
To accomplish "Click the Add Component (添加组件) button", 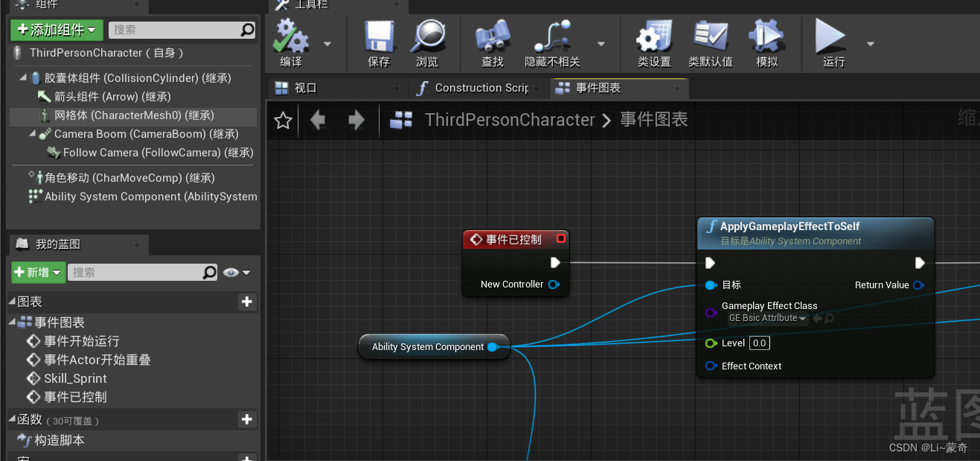I will pyautogui.click(x=57, y=30).
